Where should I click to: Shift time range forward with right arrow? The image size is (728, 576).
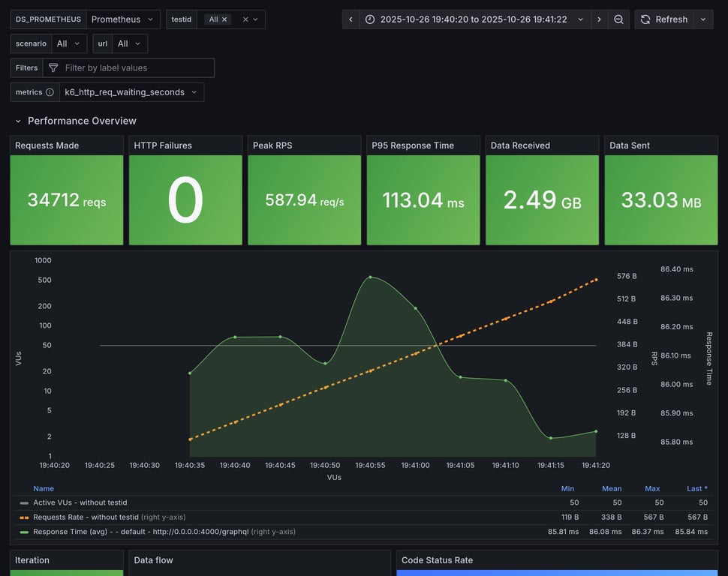[x=599, y=19]
